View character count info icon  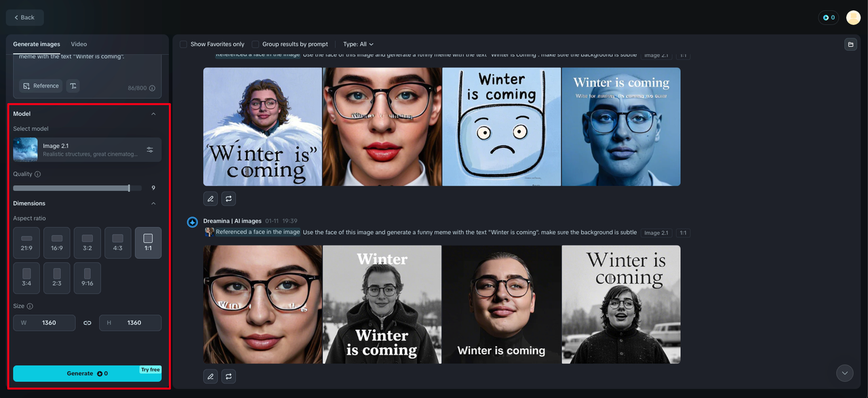click(x=152, y=88)
